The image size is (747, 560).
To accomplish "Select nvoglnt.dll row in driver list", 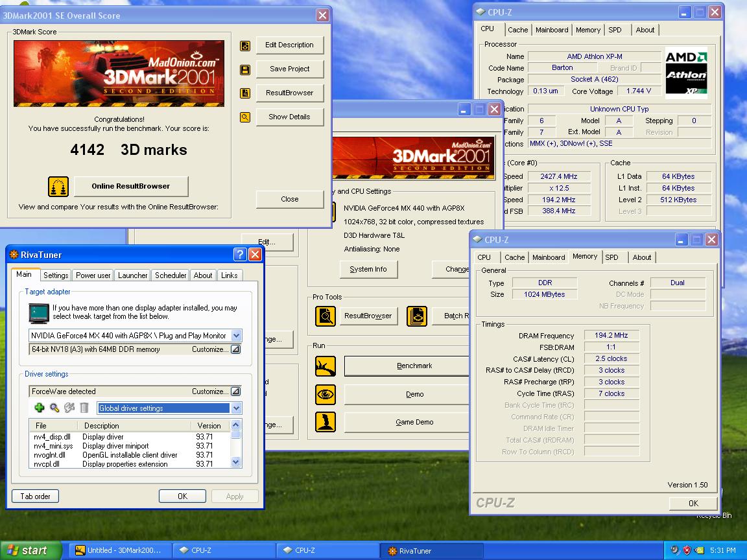I will point(129,455).
